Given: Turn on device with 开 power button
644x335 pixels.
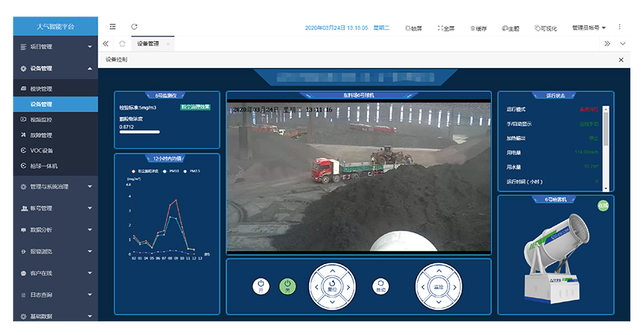Looking at the screenshot, I should click(x=260, y=287).
